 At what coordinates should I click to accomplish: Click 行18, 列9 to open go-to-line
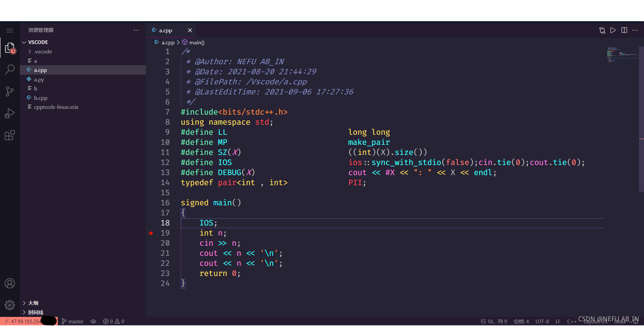tap(493, 321)
